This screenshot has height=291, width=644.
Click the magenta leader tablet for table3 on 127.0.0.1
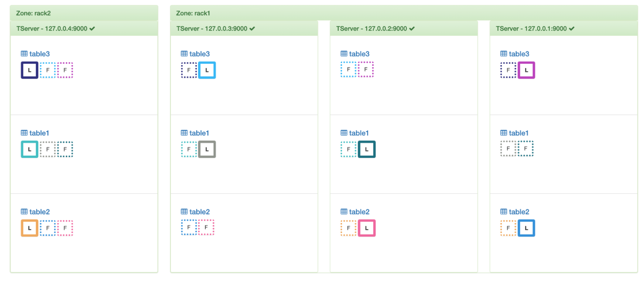click(527, 70)
